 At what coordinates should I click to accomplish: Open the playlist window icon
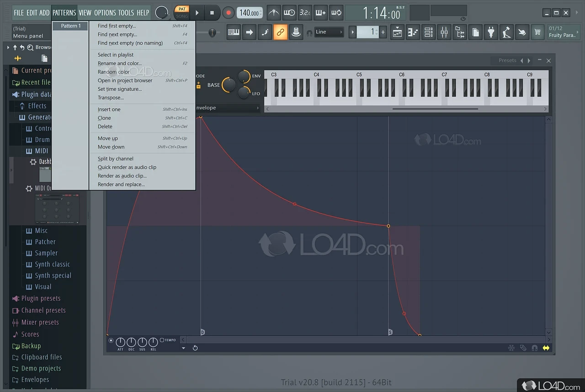click(x=397, y=32)
